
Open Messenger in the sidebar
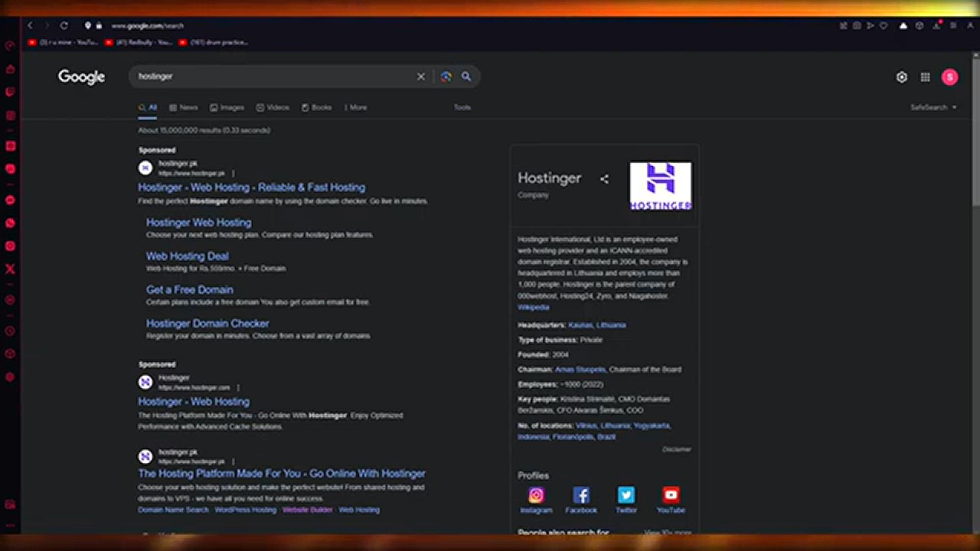(x=10, y=200)
